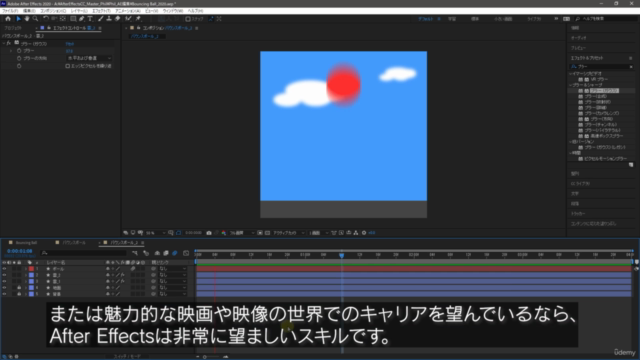Click the Graph Editor icon in the timeline
This screenshot has width=640, height=360.
pyautogui.click(x=186, y=253)
